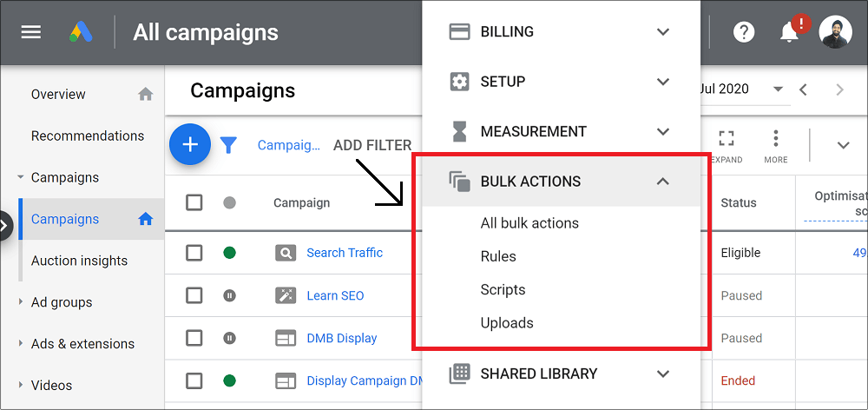Open the notifications bell
Image resolution: width=868 pixels, height=410 pixels.
point(789,32)
